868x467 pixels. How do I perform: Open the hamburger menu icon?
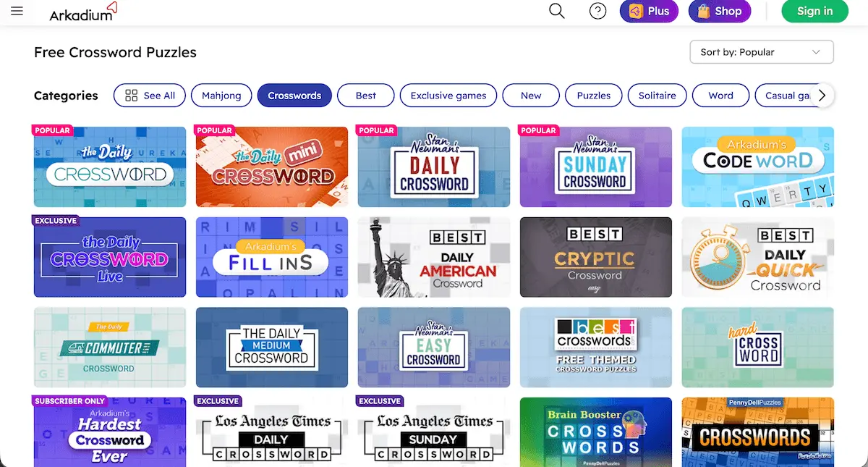click(17, 12)
